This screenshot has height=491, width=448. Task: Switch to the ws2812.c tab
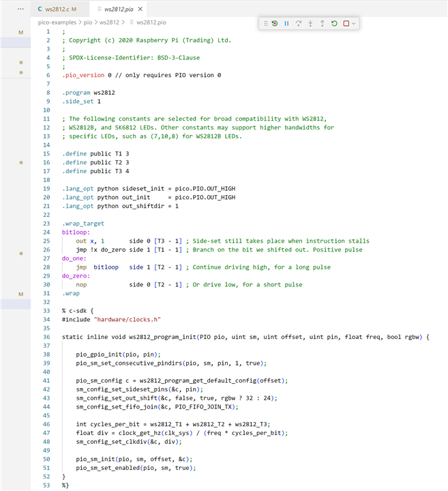click(57, 10)
